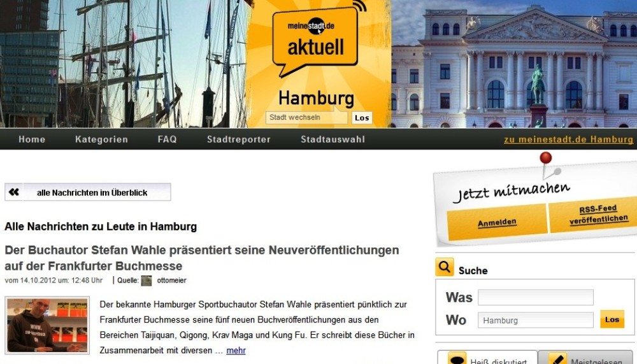
Task: Click ottomeier's small avatar icon
Action: tap(147, 281)
